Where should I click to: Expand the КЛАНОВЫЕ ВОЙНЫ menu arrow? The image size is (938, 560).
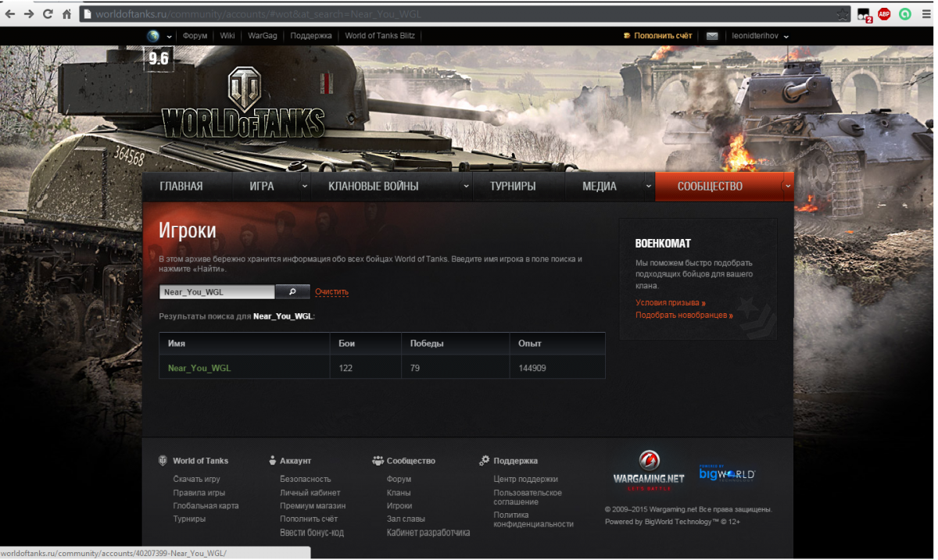coord(466,187)
